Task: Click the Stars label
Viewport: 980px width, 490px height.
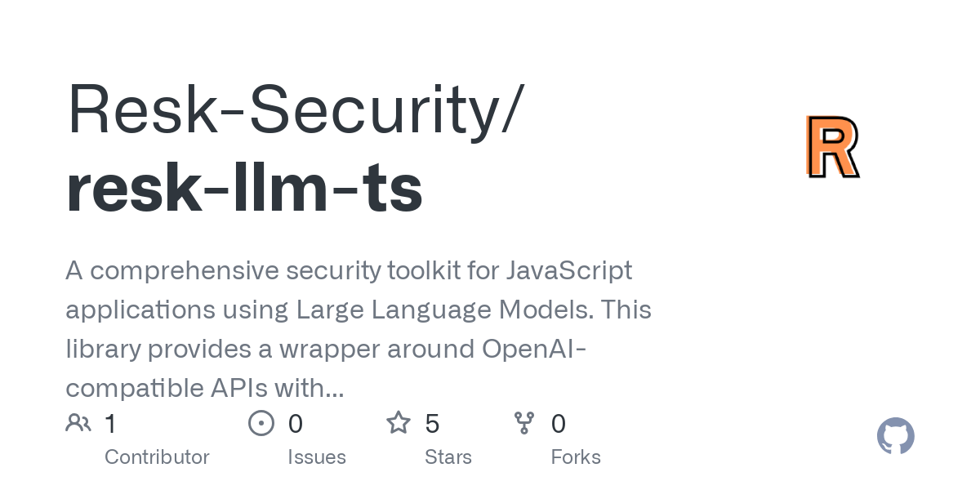Action: pyautogui.click(x=448, y=457)
